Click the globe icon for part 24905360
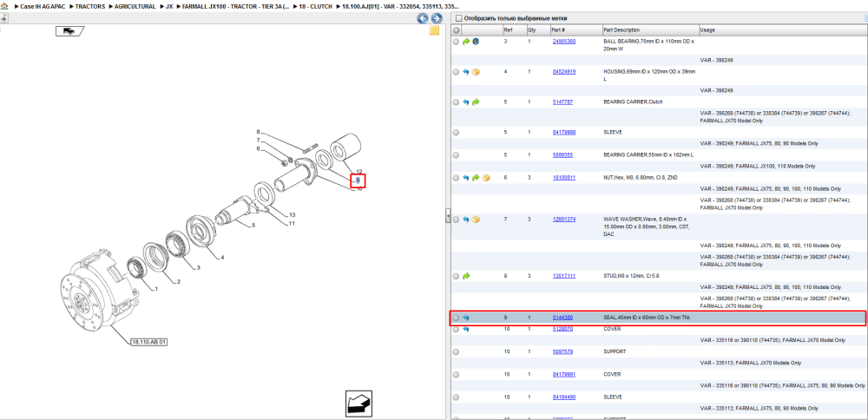This screenshot has width=868, height=420. coord(476,42)
